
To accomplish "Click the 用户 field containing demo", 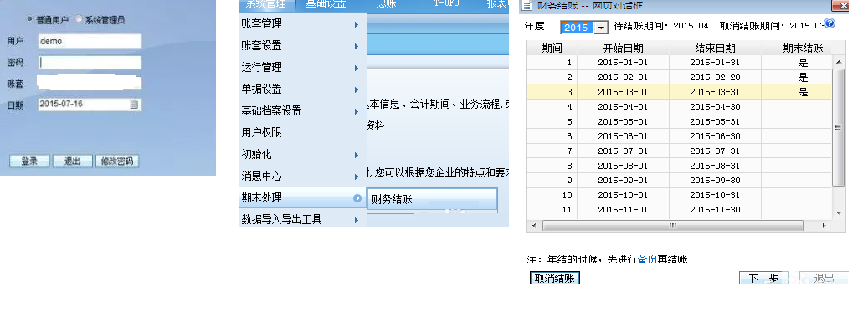I will (90, 41).
